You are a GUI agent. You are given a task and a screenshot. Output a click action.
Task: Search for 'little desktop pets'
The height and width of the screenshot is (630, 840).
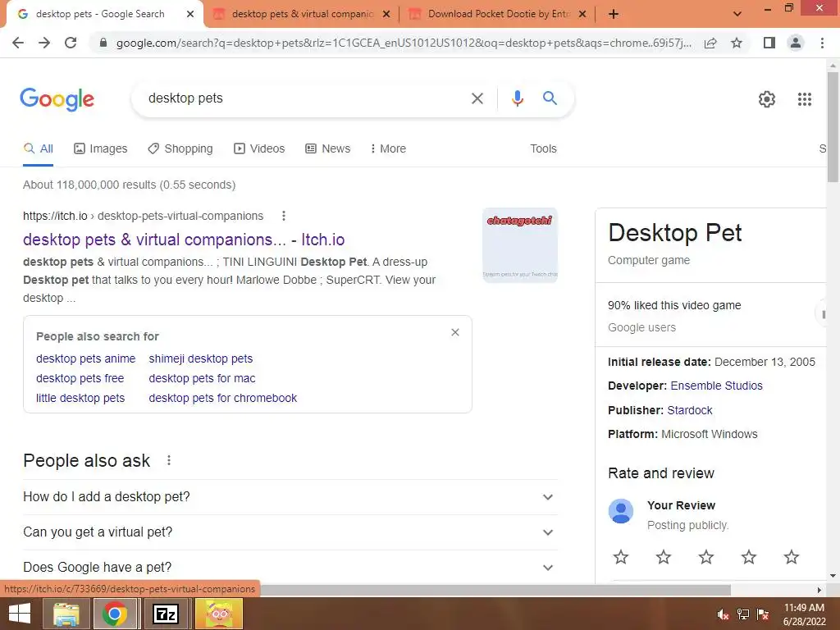pyautogui.click(x=80, y=398)
